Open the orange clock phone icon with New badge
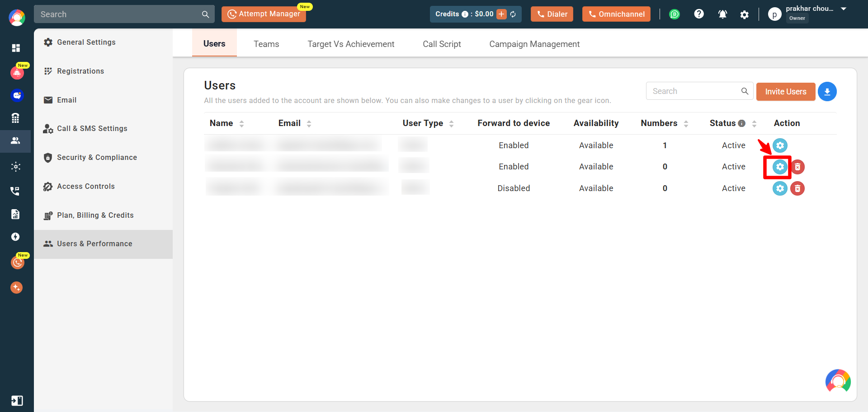This screenshot has width=868, height=412. [17, 262]
